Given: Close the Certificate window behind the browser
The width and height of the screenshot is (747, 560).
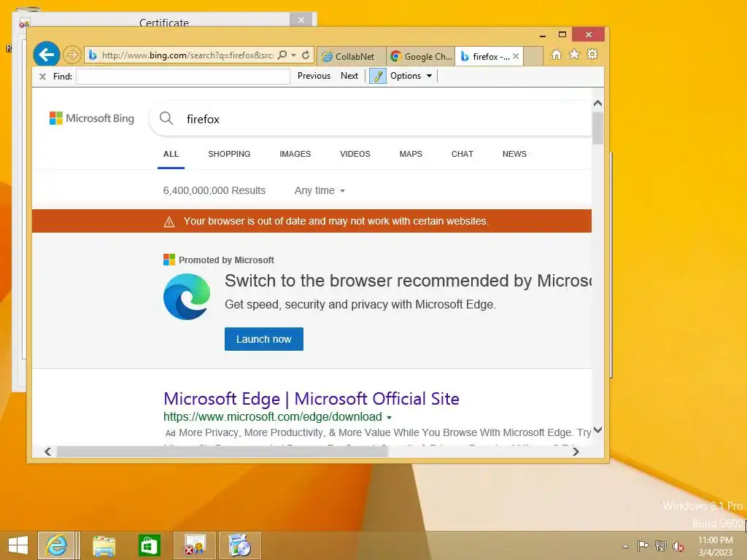Looking at the screenshot, I should point(301,20).
